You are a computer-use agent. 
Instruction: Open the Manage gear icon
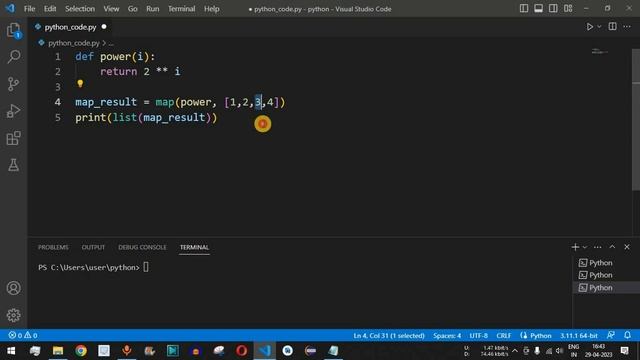tap(13, 315)
